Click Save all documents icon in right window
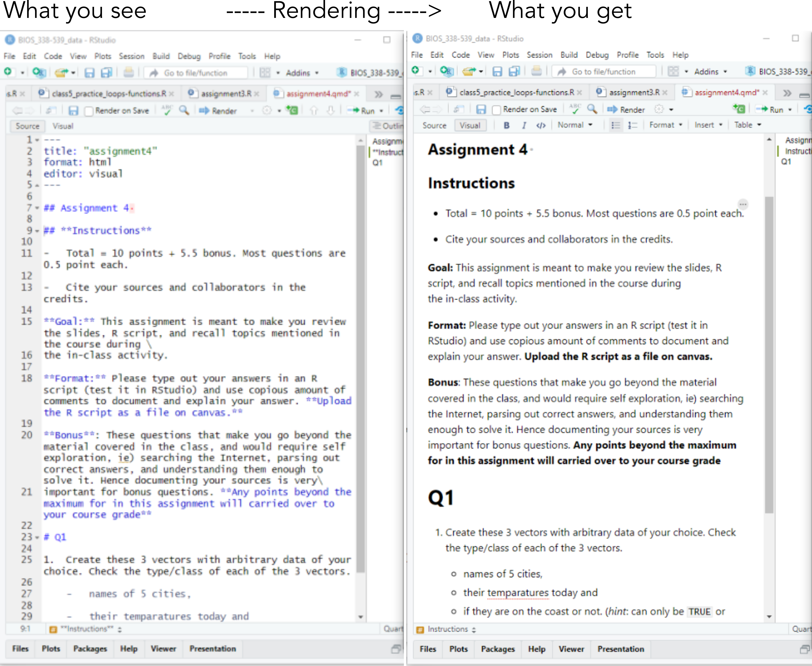The image size is (812, 666). tap(514, 71)
